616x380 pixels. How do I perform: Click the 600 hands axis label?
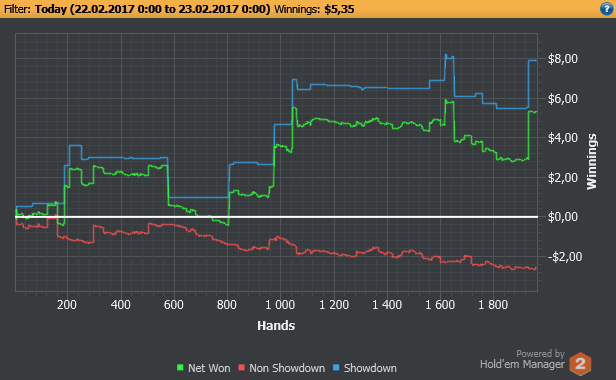[x=174, y=305]
